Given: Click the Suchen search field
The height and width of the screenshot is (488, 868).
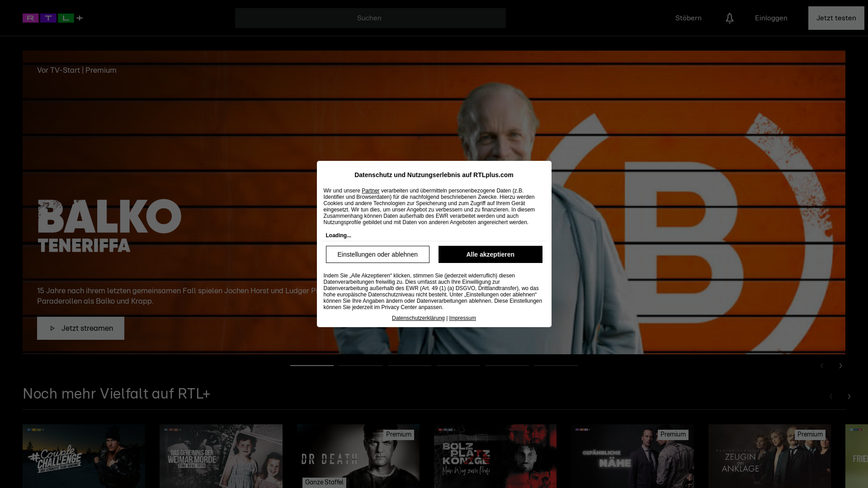Looking at the screenshot, I should [x=370, y=18].
